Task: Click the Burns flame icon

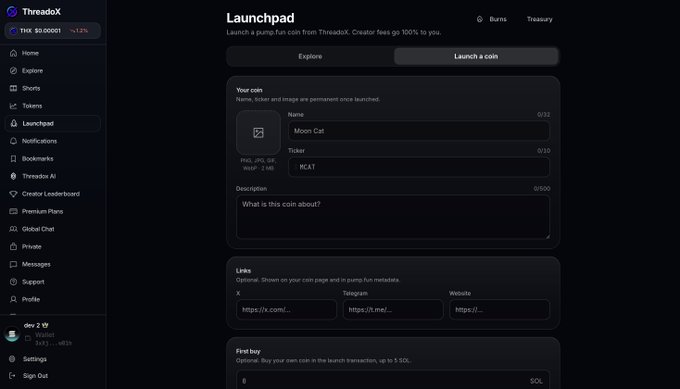Action: point(480,19)
